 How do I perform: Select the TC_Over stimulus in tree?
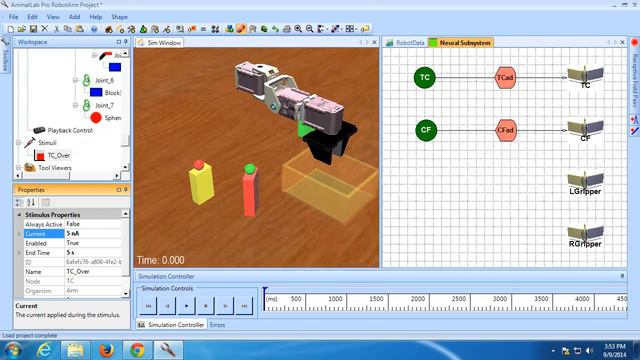pos(59,156)
